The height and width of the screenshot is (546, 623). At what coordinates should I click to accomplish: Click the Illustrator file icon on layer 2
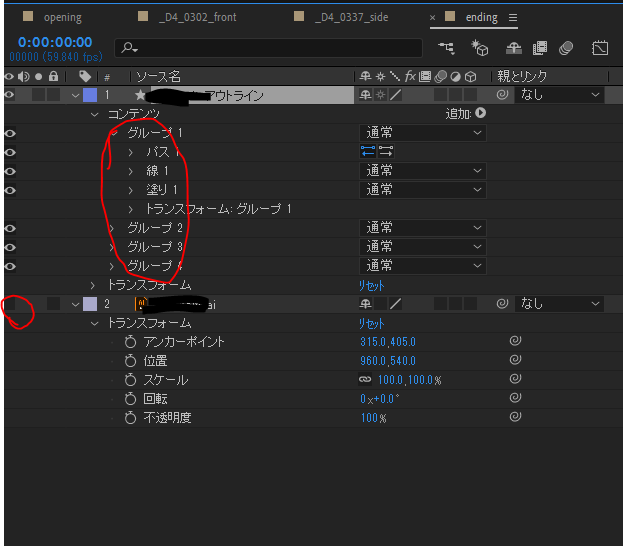tap(141, 304)
